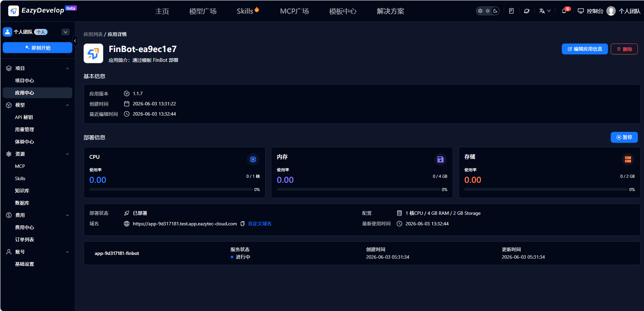Click the red 删除 button
Viewport: 644px width, 311px height.
pos(624,49)
